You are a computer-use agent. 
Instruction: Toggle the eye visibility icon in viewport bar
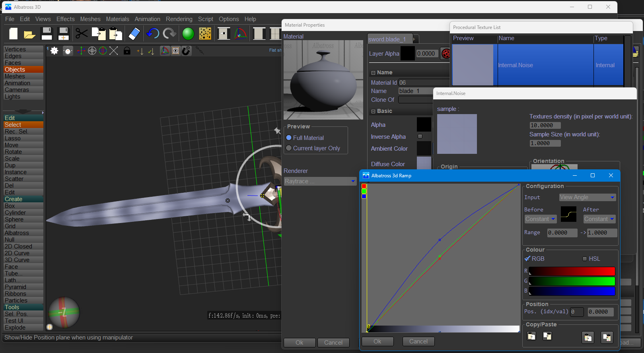175,51
